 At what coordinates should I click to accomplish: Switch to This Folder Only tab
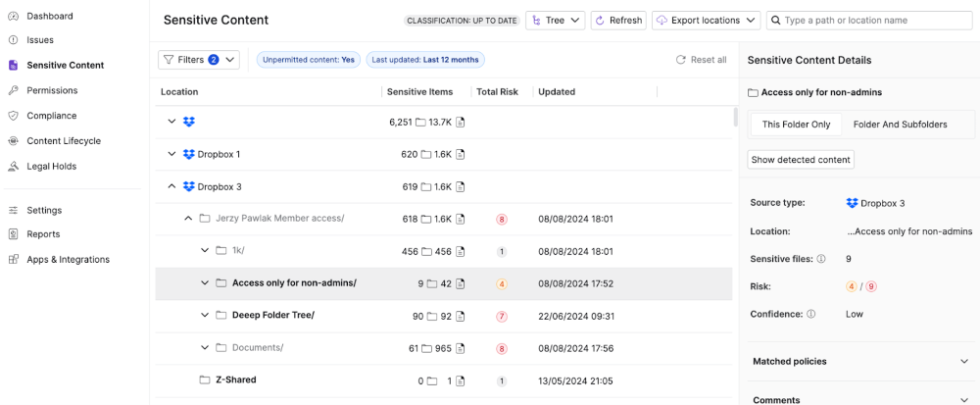click(796, 125)
